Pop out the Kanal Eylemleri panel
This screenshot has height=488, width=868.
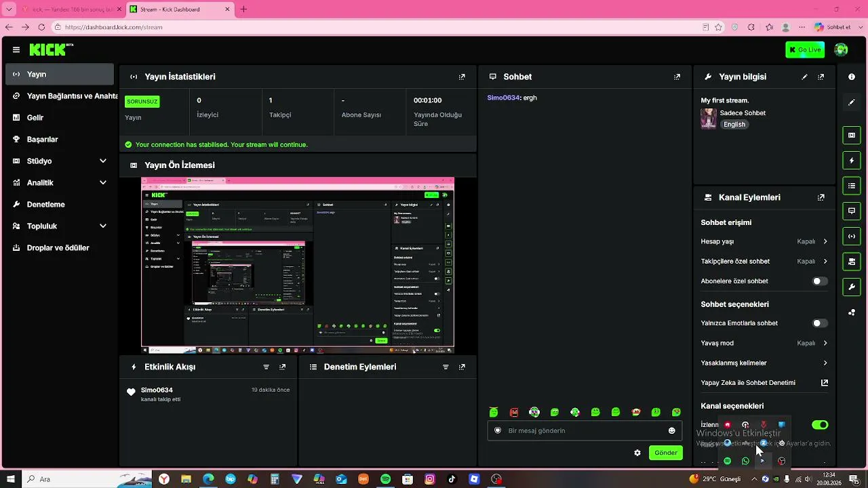click(821, 198)
